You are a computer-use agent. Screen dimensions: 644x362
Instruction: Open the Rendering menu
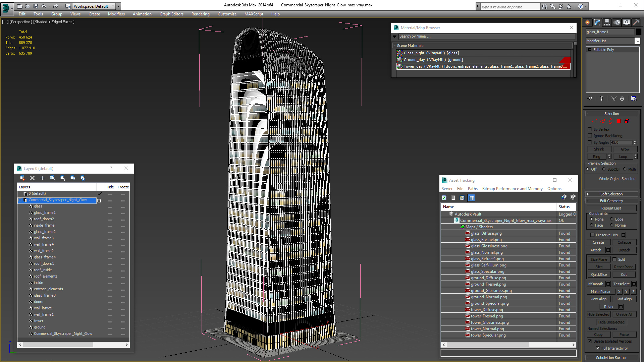(200, 14)
